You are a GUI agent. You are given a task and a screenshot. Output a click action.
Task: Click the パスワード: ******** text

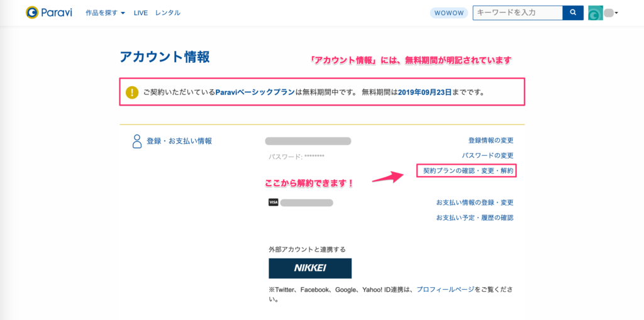pyautogui.click(x=297, y=156)
